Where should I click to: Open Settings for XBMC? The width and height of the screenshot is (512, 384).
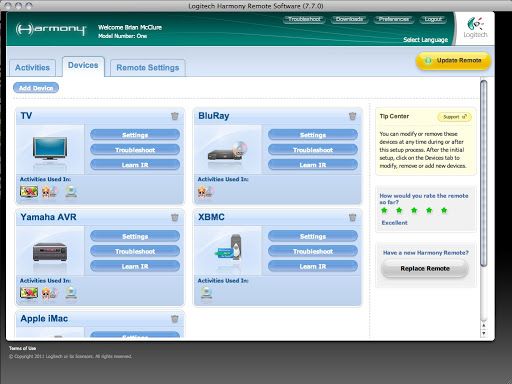click(x=313, y=236)
